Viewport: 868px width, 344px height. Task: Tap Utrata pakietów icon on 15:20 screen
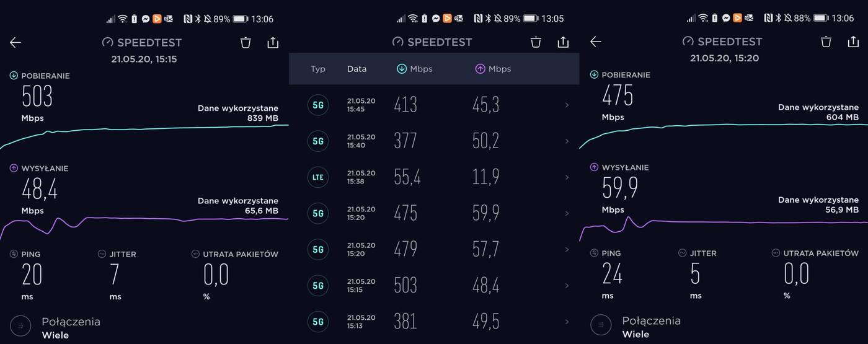776,253
